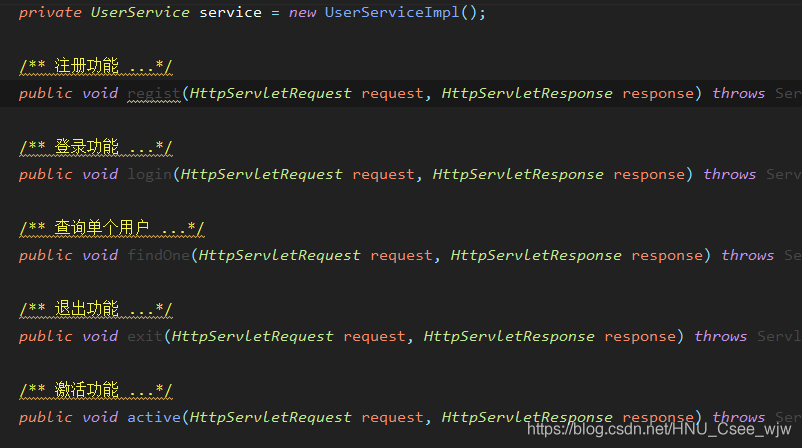Click the new keyword before UserServiceImpl
The width and height of the screenshot is (802, 448).
click(x=301, y=13)
